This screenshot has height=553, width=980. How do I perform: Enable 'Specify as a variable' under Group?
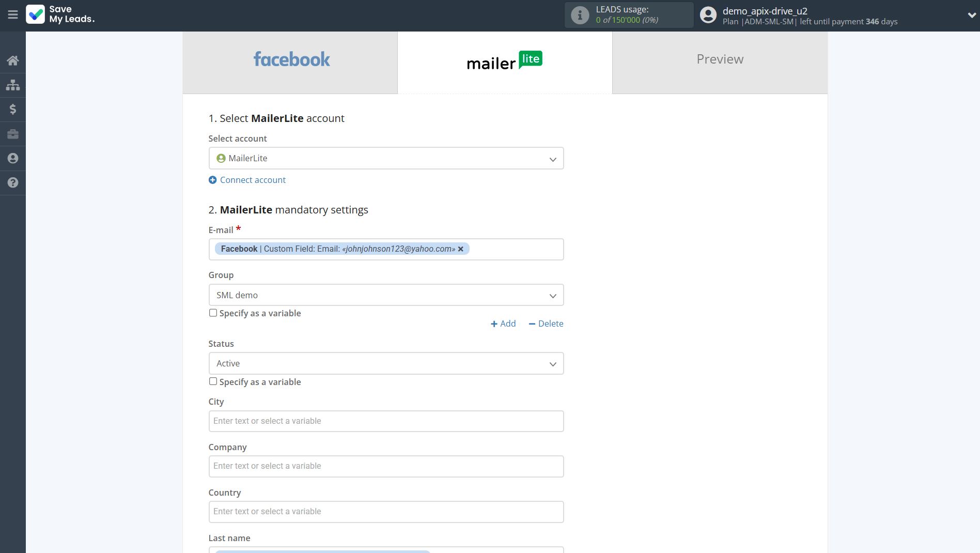coord(213,313)
